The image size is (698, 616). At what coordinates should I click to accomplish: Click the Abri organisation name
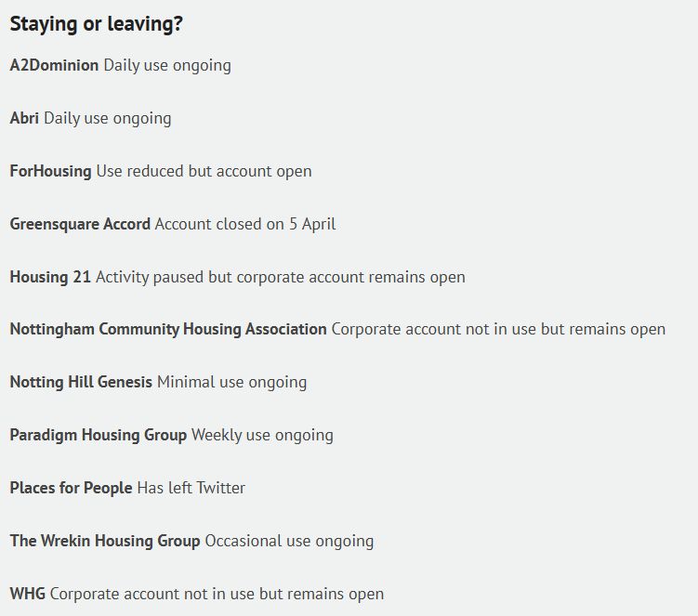[x=24, y=118]
